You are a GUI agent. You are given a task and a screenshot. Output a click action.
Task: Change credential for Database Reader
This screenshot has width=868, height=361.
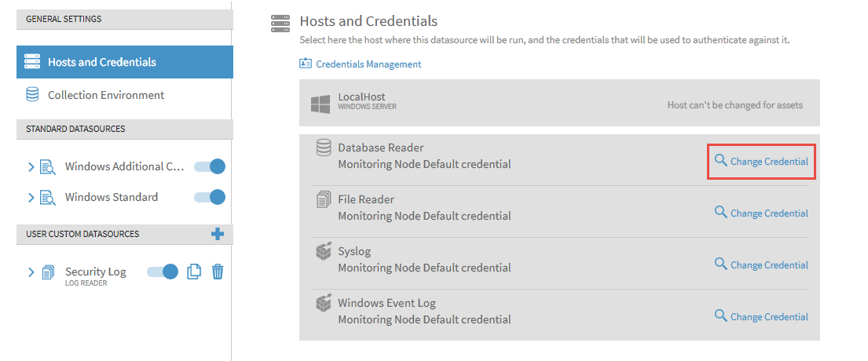pos(761,161)
